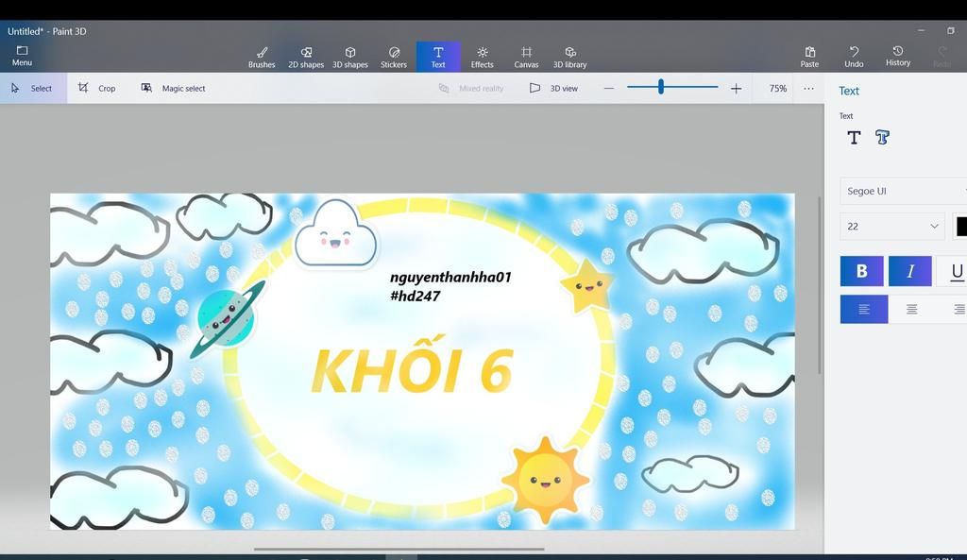Click the star sticker on canvas
967x560 pixels.
tap(586, 285)
